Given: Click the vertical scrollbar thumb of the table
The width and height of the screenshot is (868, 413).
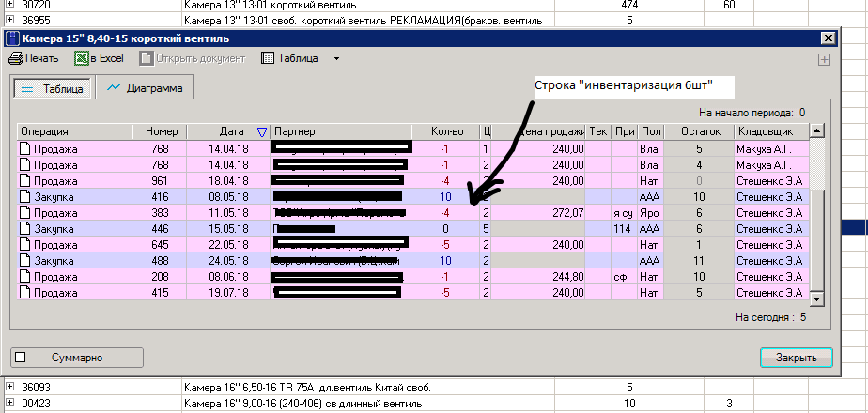Looking at the screenshot, I should coord(817,241).
